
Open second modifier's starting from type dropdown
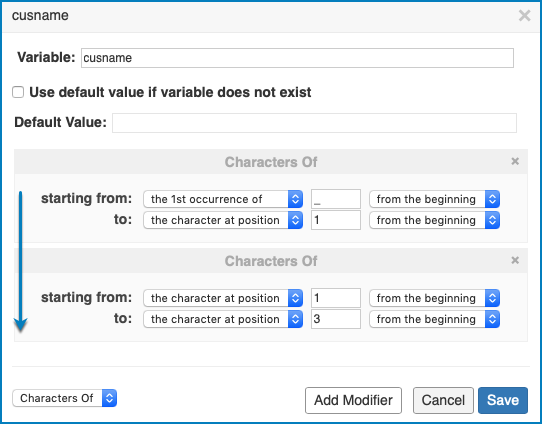(223, 298)
